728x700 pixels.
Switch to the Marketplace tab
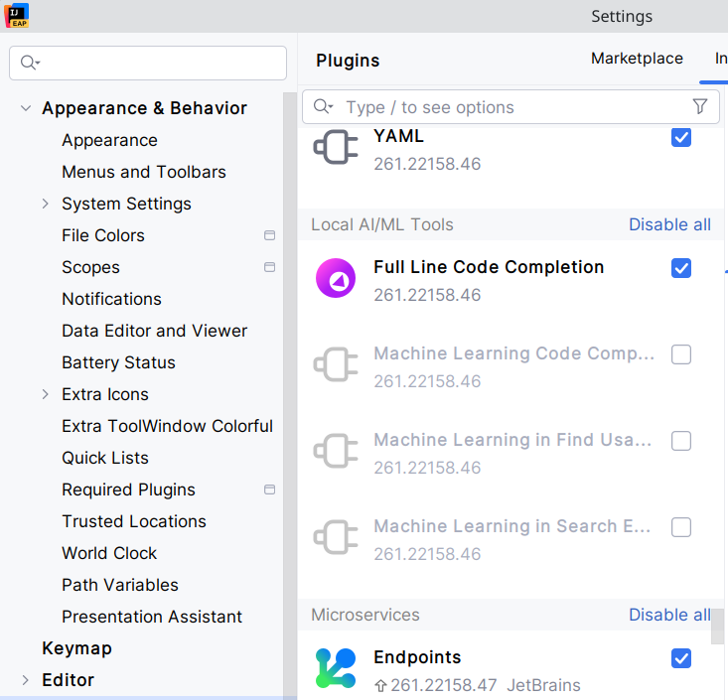point(637,59)
